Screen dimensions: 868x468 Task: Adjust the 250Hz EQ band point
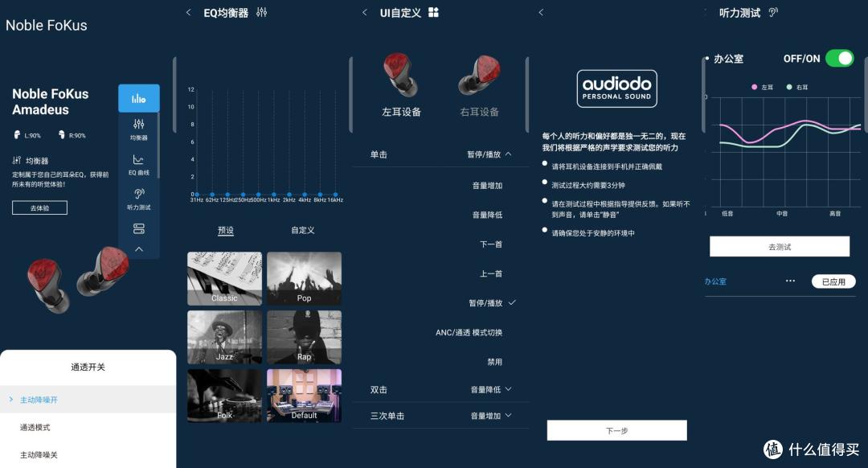point(243,195)
